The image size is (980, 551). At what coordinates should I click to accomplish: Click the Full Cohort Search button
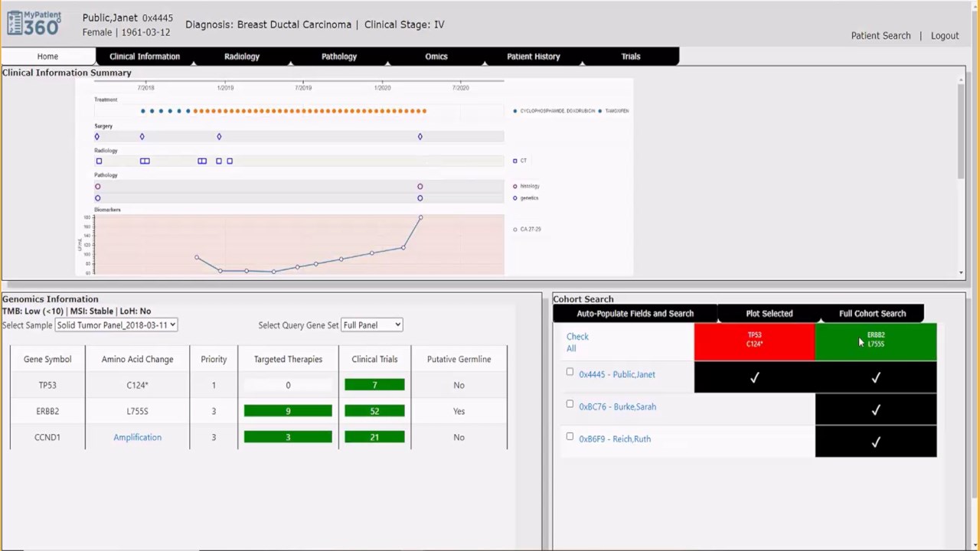pyautogui.click(x=872, y=313)
